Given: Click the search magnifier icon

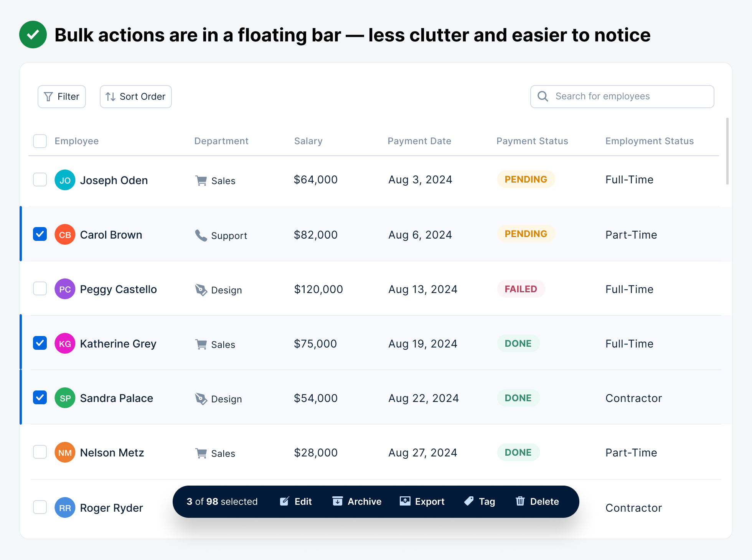Looking at the screenshot, I should click(x=543, y=96).
